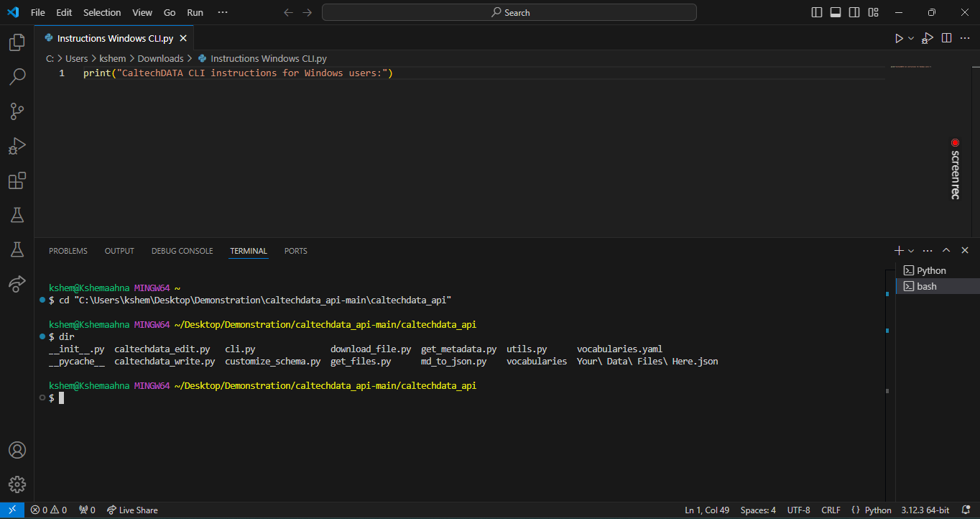The image size is (980, 519).
Task: Switch to the DEBUG CONSOLE tab
Action: [x=182, y=251]
